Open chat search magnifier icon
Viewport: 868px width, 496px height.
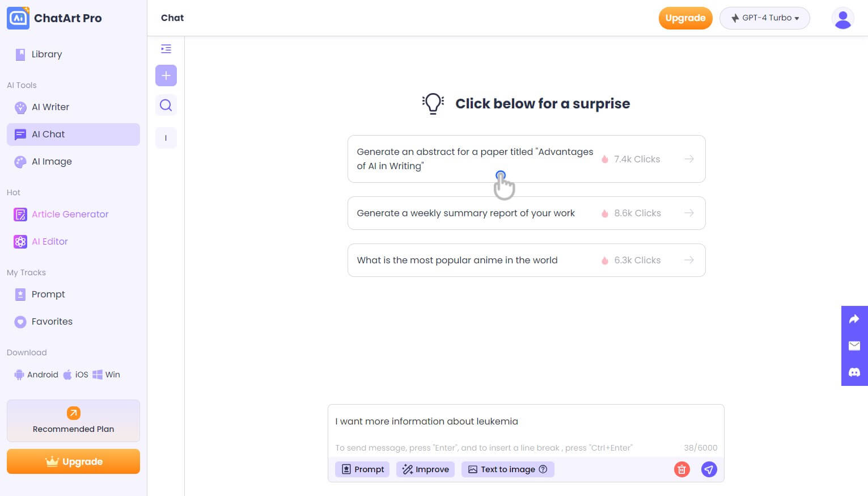(166, 105)
